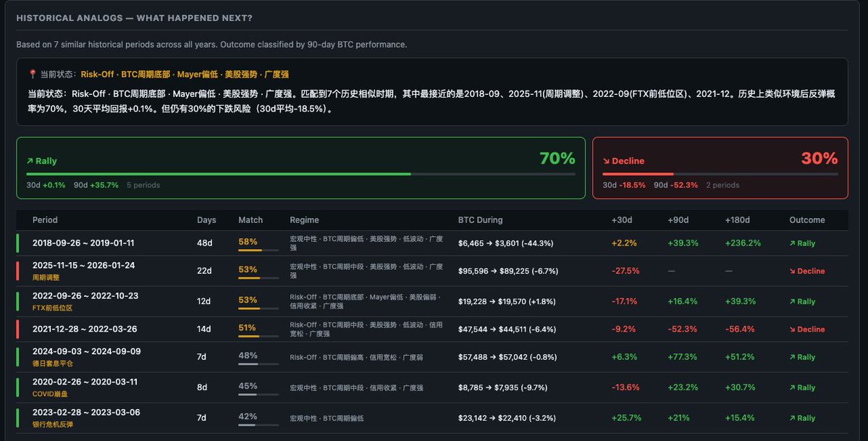Viewport: 868px width, 441px height.
Task: Click the Rally arrow icon in the COVID崩盘 row
Action: click(792, 387)
